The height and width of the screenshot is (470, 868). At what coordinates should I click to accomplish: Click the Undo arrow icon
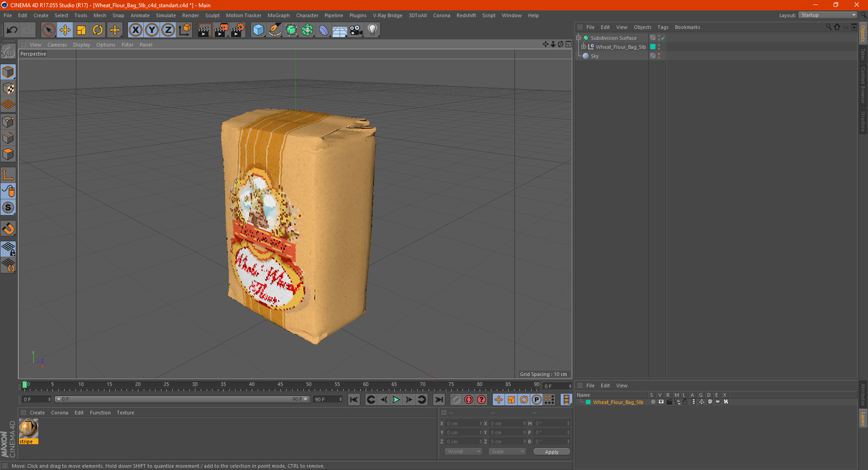point(12,30)
